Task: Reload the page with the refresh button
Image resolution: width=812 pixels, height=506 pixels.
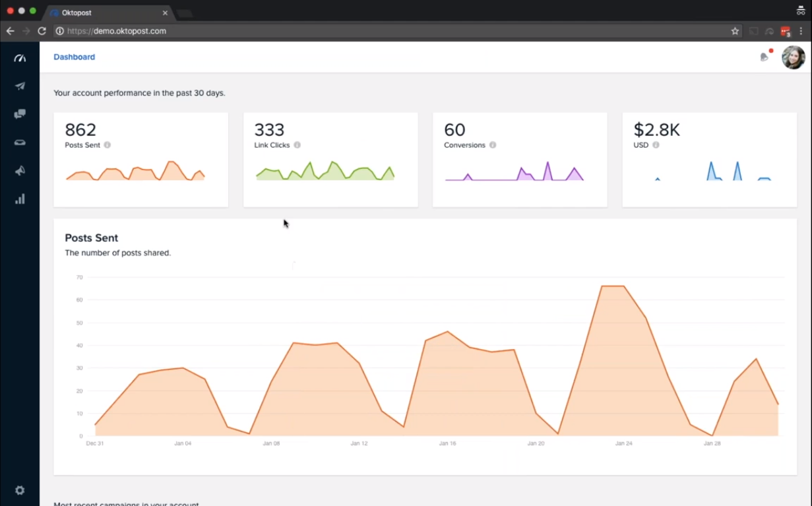Action: coord(42,31)
